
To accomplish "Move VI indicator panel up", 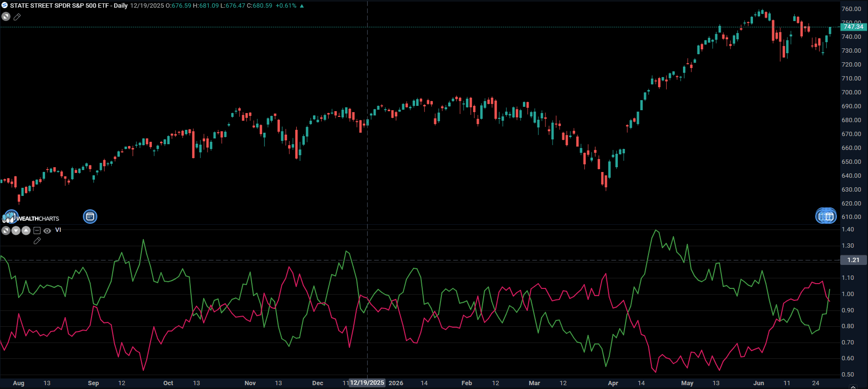I will click(x=26, y=230).
